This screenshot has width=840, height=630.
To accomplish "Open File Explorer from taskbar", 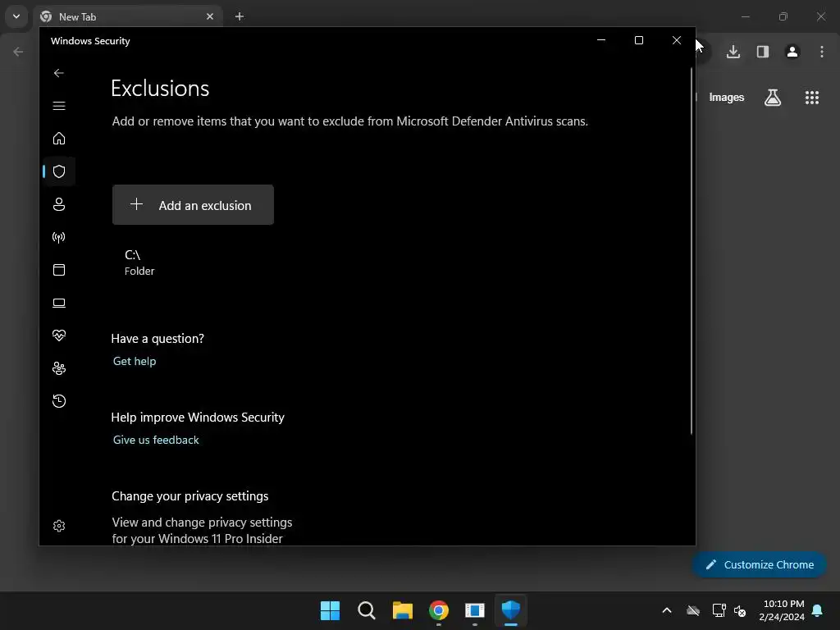I will (x=402, y=610).
